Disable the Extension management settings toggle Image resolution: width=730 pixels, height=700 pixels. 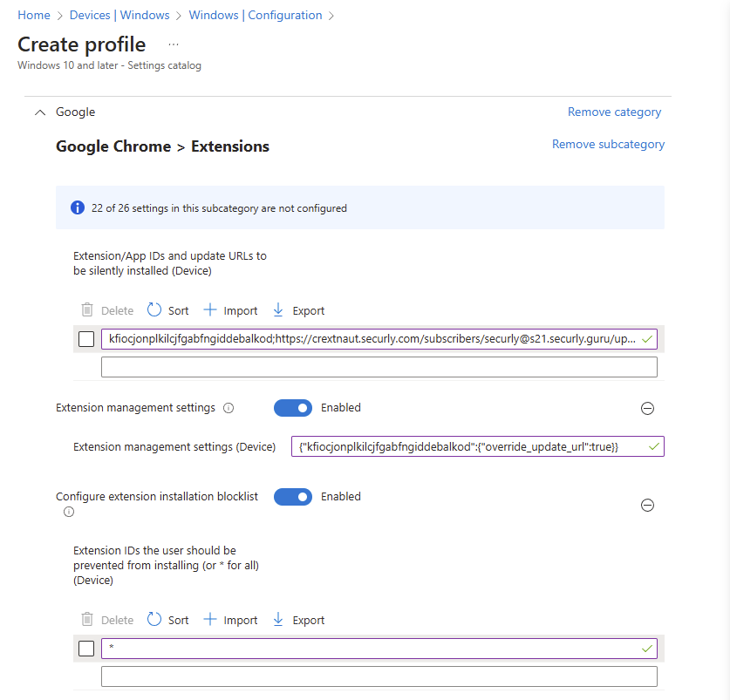point(293,408)
